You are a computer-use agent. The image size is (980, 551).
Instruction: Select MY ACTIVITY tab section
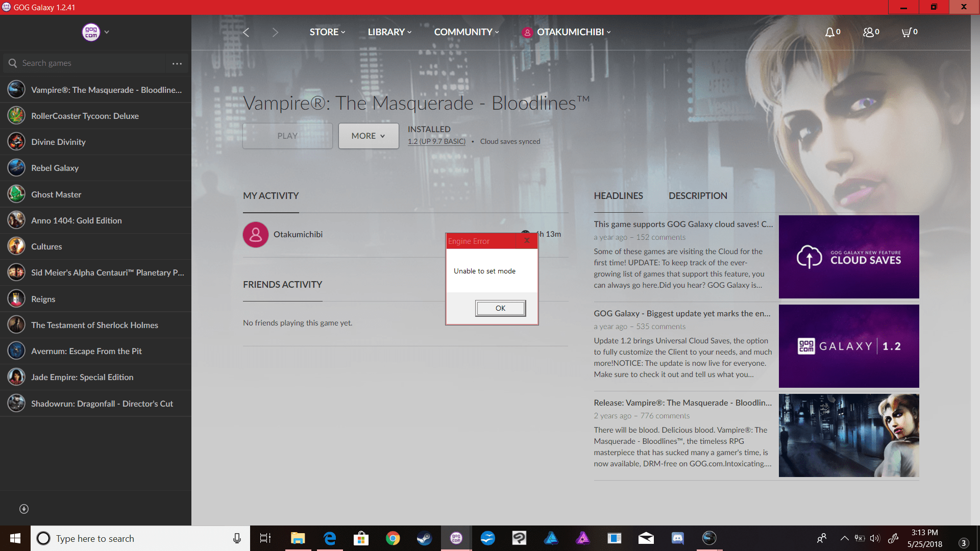coord(271,195)
